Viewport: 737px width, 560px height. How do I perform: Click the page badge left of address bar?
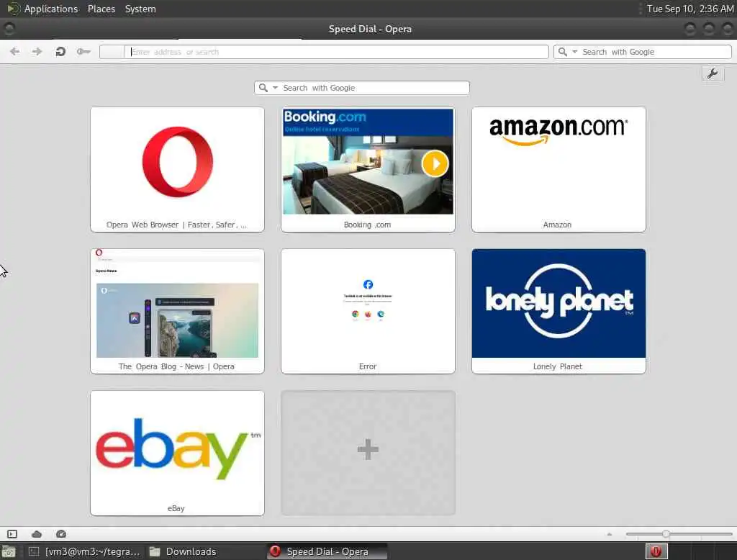[112, 52]
